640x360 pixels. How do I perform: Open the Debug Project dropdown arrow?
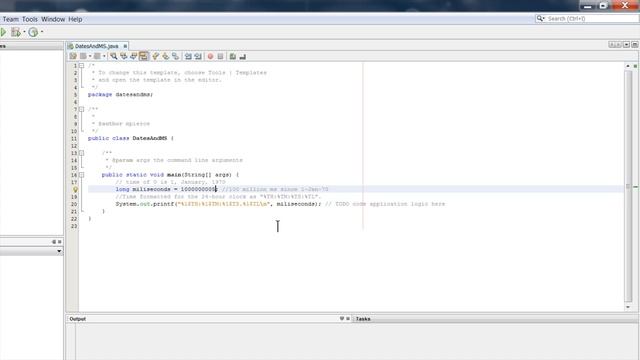pyautogui.click(x=24, y=32)
